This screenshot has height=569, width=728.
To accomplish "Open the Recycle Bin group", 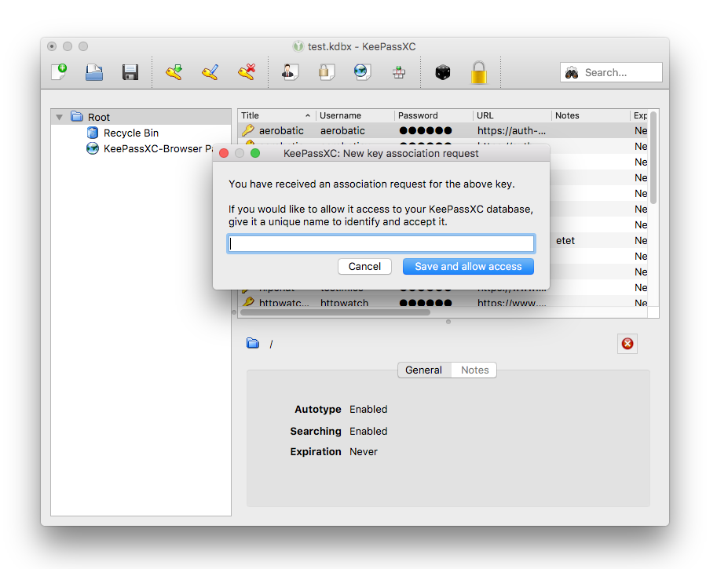I will point(131,133).
